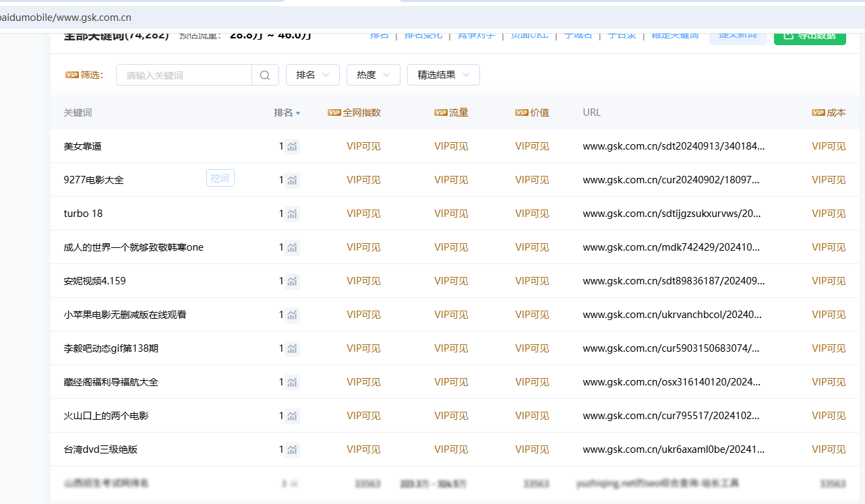Image resolution: width=865 pixels, height=504 pixels.
Task: Open URL link containing ukrvanchbcol
Action: coord(673,315)
